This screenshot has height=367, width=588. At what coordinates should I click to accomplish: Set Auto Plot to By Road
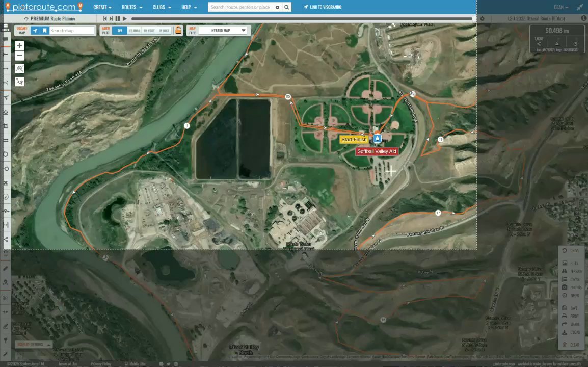(134, 31)
